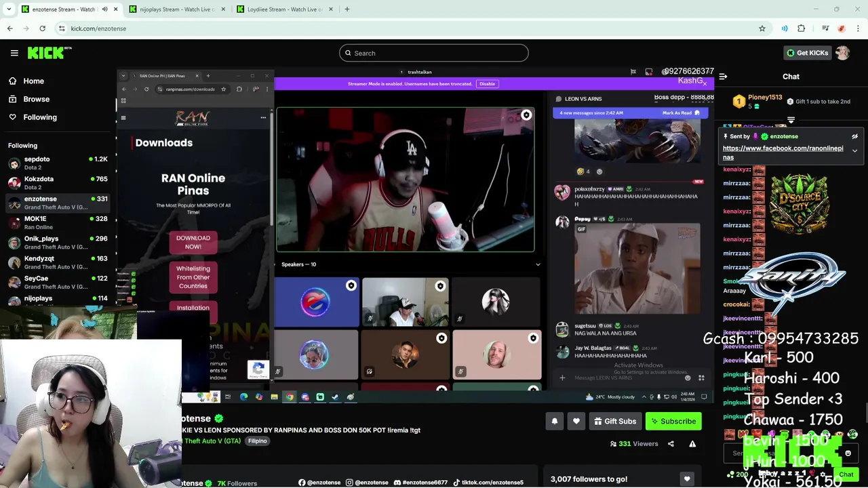
Task: Open the Instagram @enzotense link
Action: pos(367,483)
